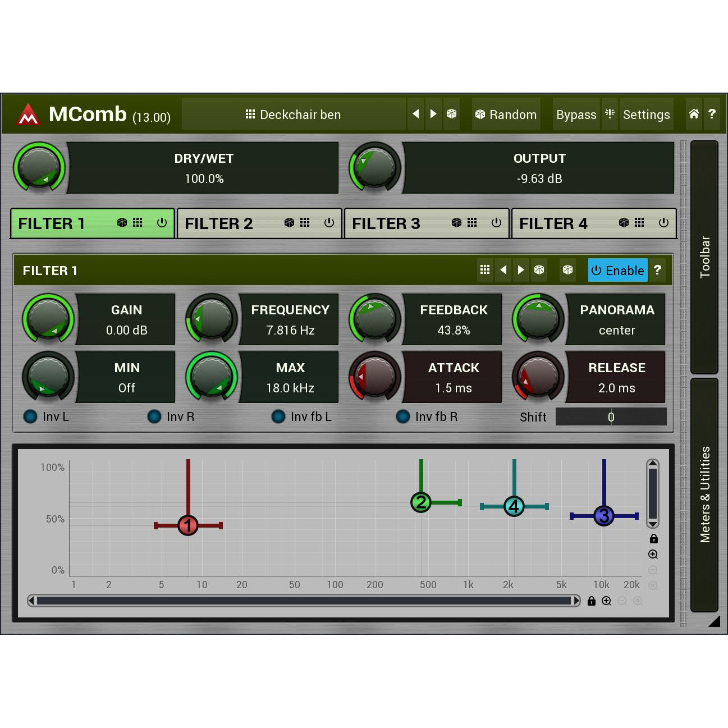Click marker 1 in the frequency graph
The height and width of the screenshot is (728, 728).
tap(188, 525)
